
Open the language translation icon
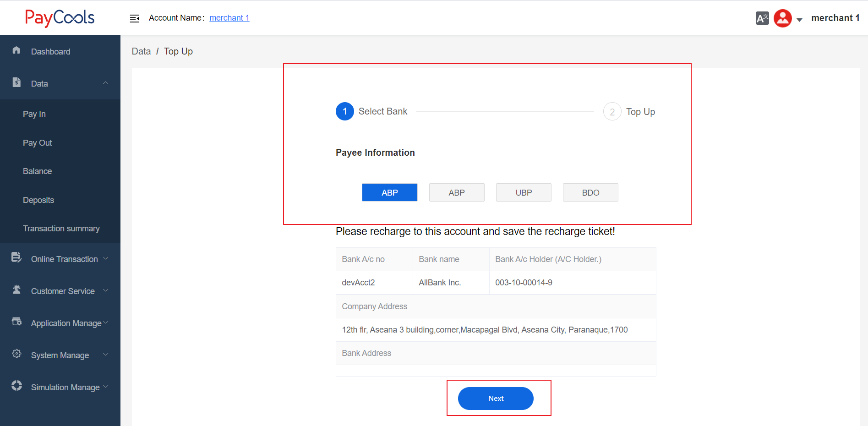(x=762, y=18)
